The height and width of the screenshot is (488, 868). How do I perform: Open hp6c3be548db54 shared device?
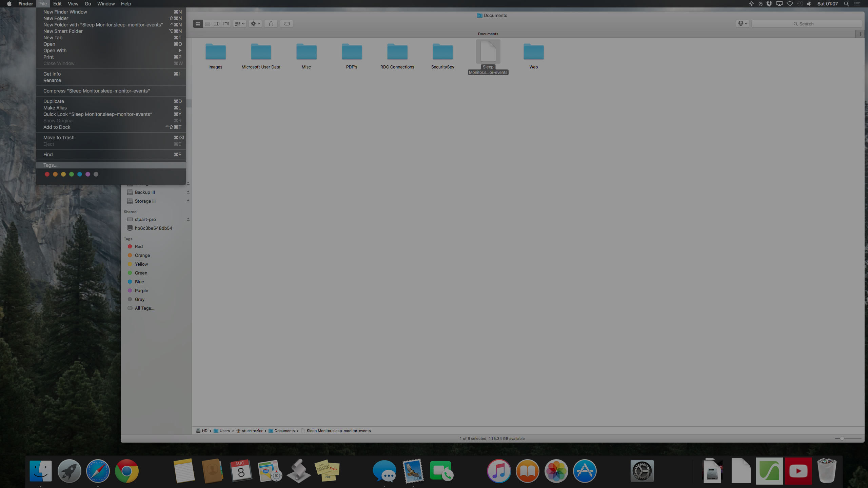(154, 228)
